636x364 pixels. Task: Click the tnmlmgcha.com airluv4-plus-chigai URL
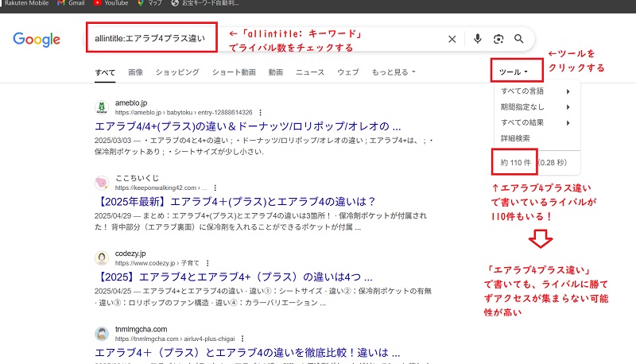point(175,339)
